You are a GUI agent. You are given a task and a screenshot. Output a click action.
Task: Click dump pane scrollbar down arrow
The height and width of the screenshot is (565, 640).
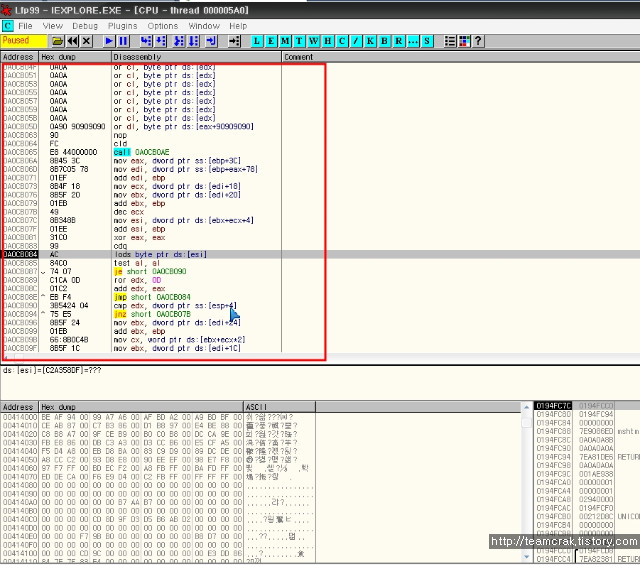(527, 557)
